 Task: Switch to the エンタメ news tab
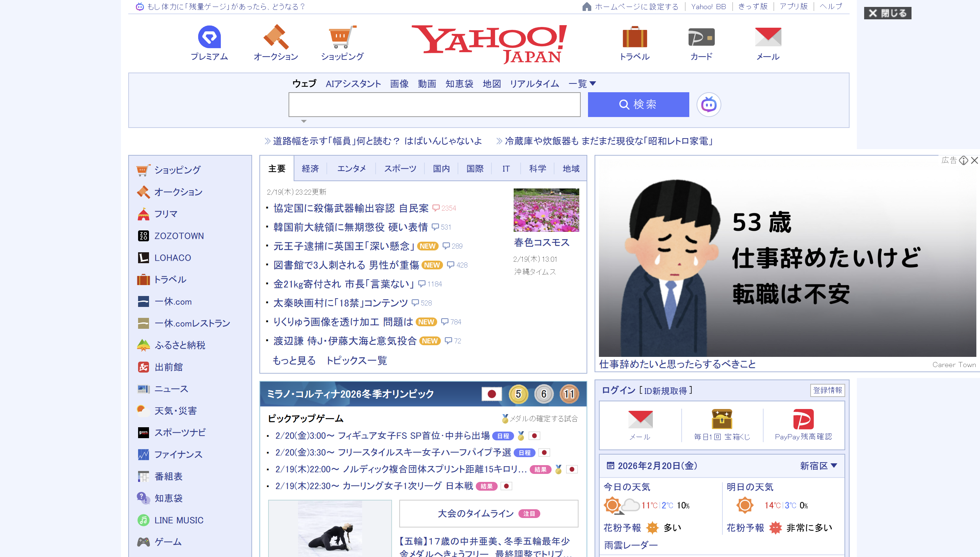pos(352,168)
